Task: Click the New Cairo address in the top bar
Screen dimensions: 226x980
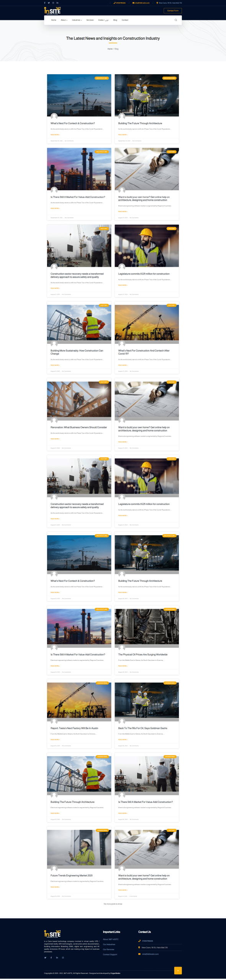Action: coord(169,3)
